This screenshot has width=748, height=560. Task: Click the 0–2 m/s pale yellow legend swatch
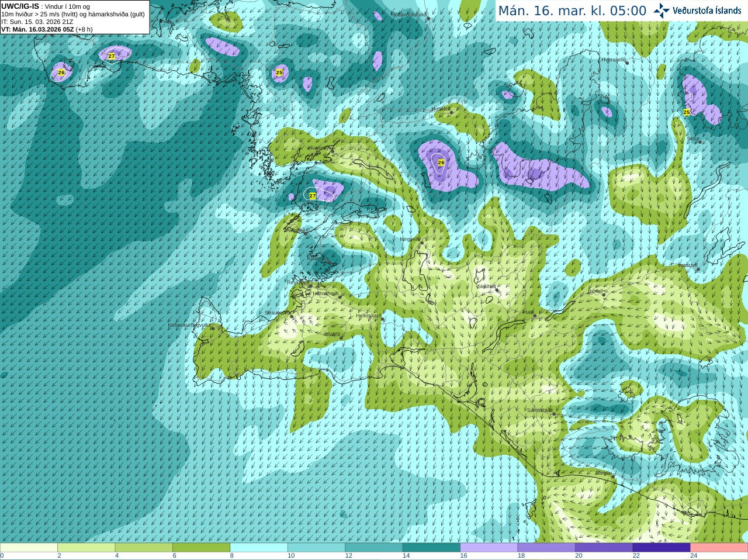point(29,548)
